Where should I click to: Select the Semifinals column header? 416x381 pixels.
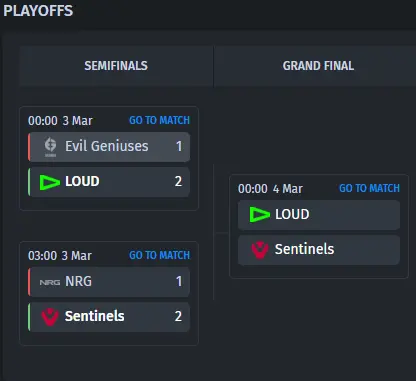pos(116,66)
